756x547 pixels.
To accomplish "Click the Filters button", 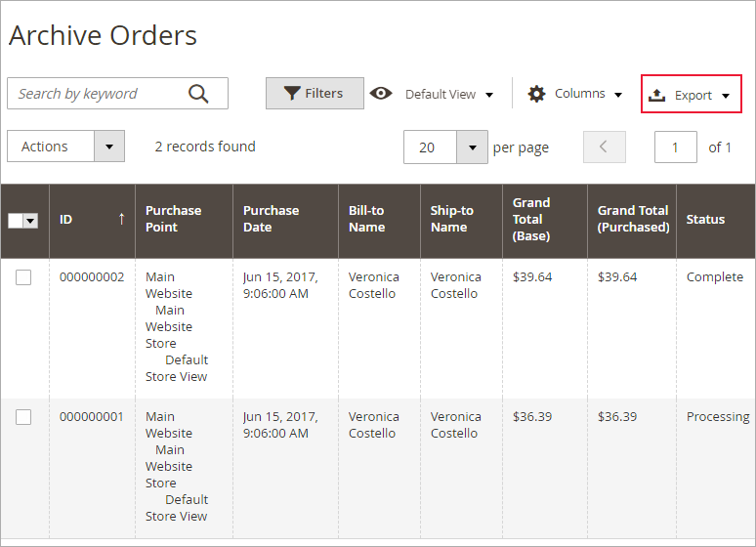I will 315,94.
